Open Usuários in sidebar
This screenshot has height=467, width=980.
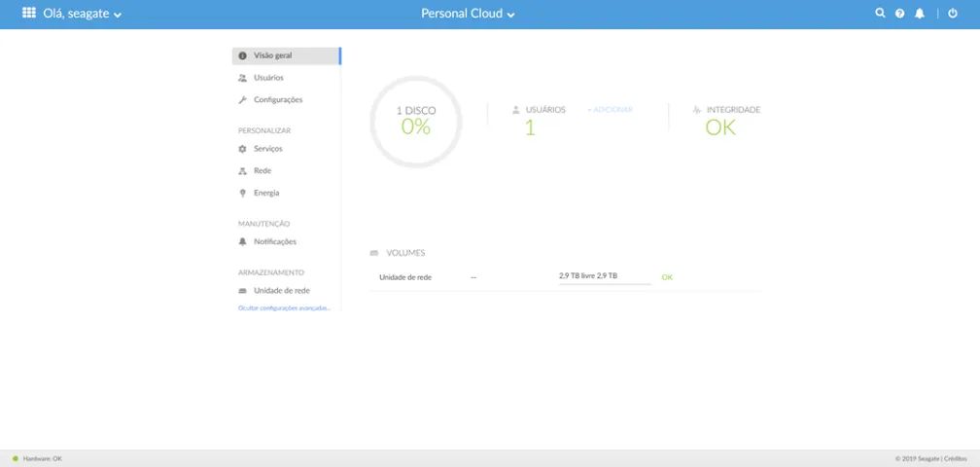coord(268,78)
